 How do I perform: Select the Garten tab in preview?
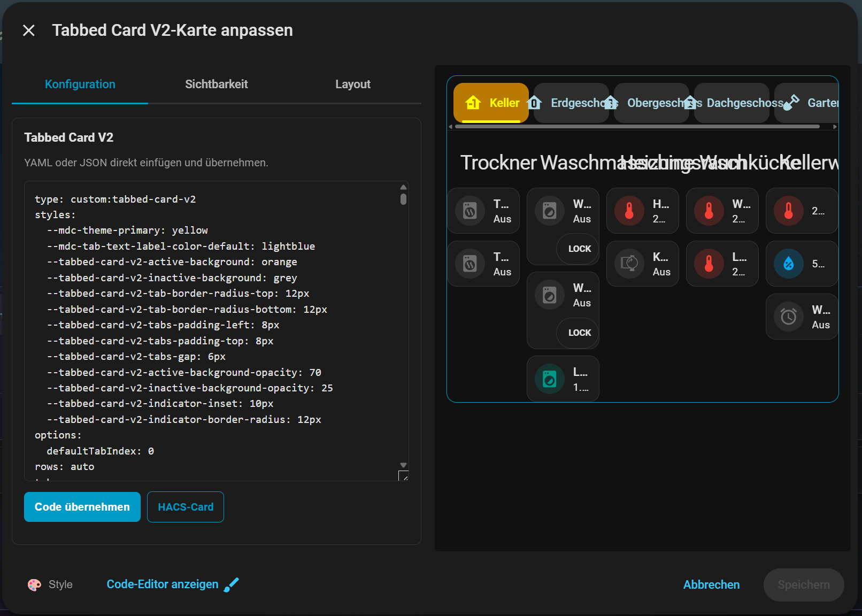click(x=807, y=103)
